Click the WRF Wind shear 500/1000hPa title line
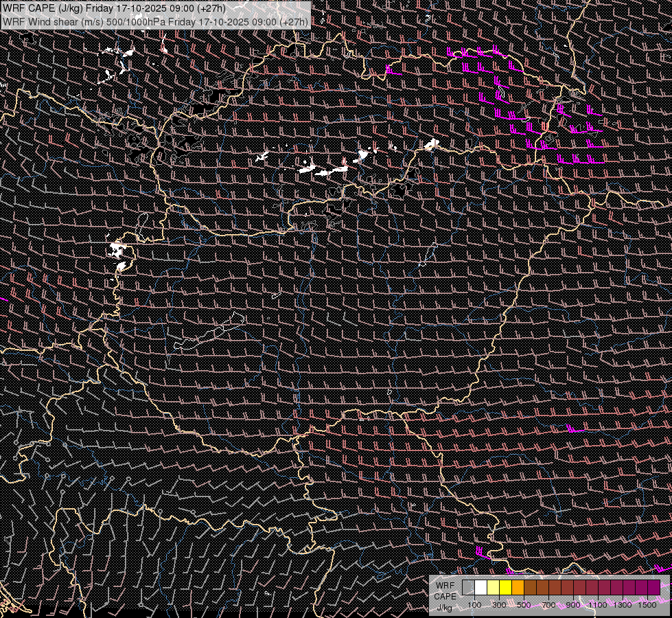The height and width of the screenshot is (618, 672). pyautogui.click(x=155, y=21)
